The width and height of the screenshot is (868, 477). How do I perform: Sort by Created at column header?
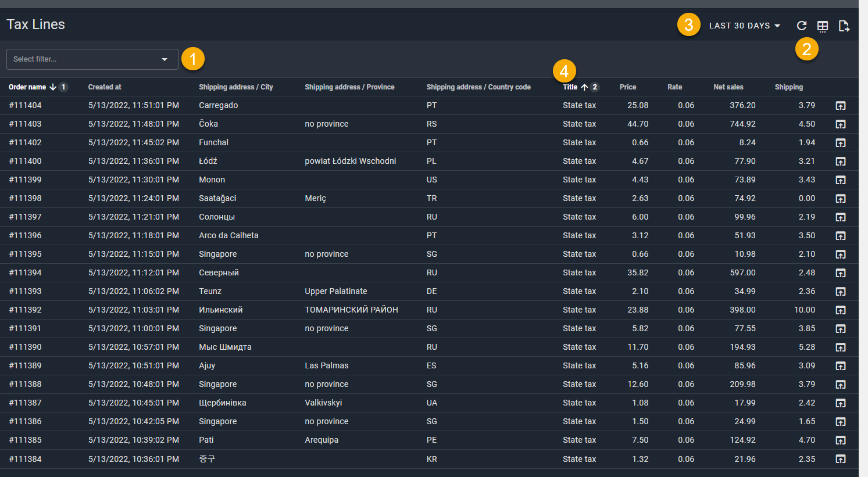click(x=105, y=87)
